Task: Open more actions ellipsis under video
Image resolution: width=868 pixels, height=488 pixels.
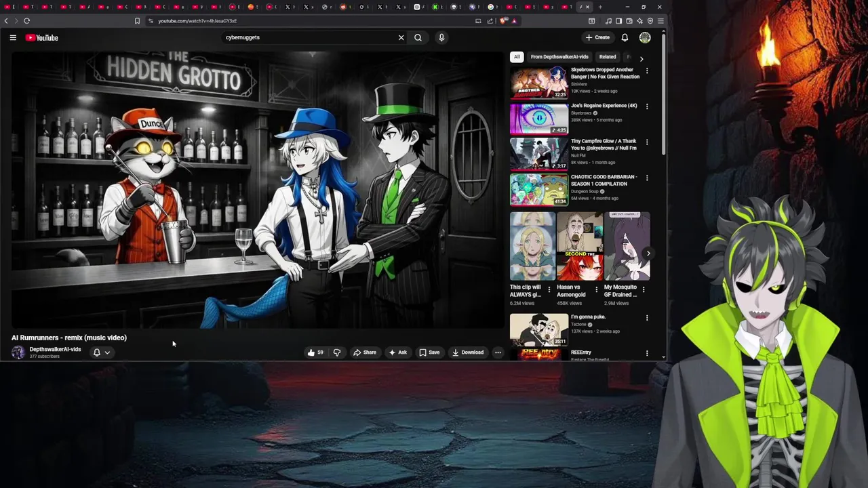Action: pyautogui.click(x=498, y=352)
